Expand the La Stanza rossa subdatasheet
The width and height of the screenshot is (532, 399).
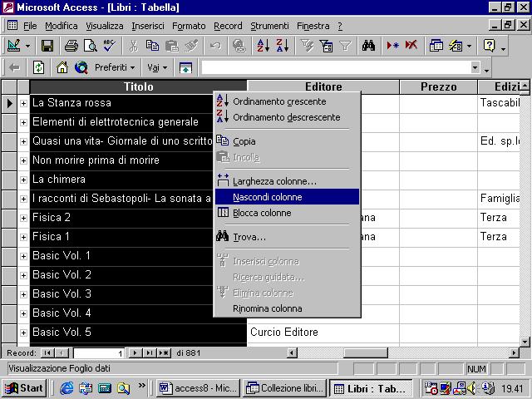point(23,103)
